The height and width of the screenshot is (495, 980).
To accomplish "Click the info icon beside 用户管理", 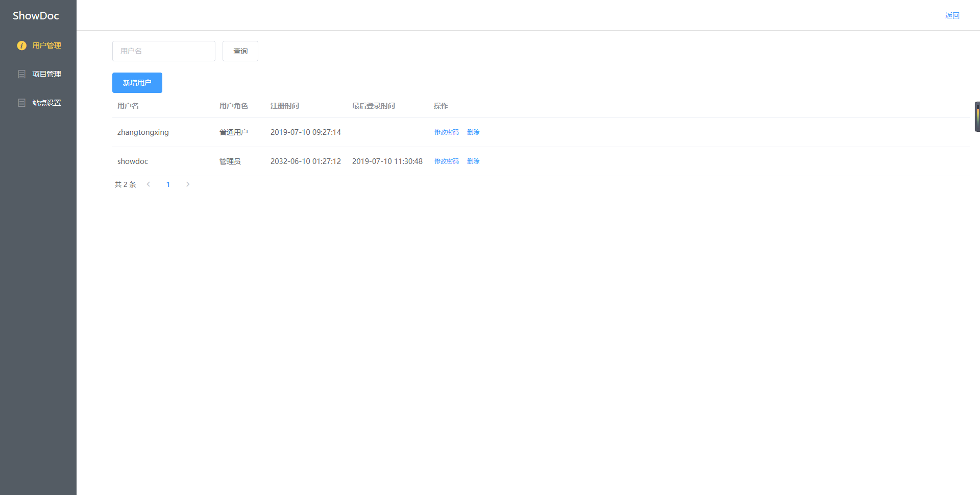I will point(21,45).
